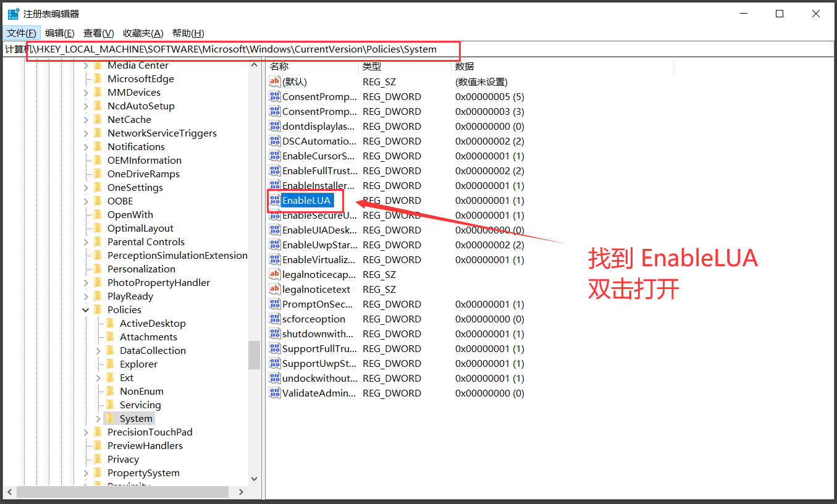The height and width of the screenshot is (504, 837).
Task: Click the down arrow on the tree scrollbar
Action: (254, 478)
